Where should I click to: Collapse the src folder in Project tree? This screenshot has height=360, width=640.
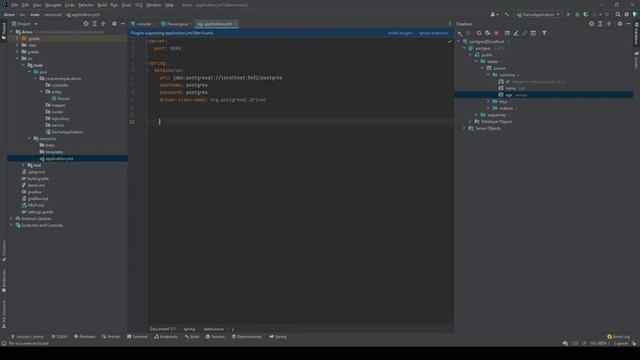(x=18, y=58)
